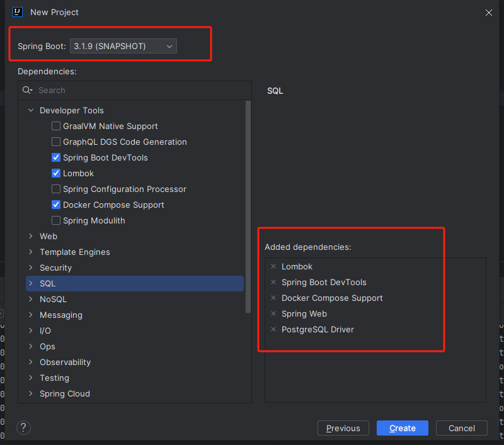Select the Template Engines tree label
The width and height of the screenshot is (504, 445).
(75, 252)
